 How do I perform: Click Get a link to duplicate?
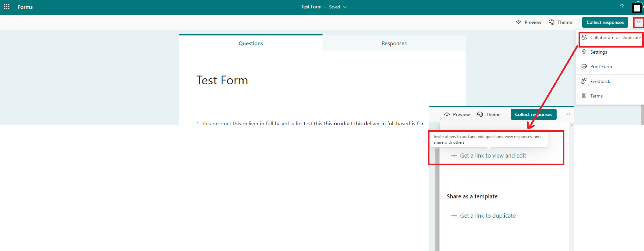click(x=488, y=216)
